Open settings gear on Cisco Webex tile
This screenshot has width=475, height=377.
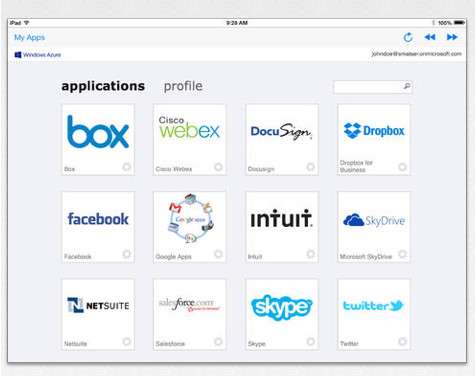pyautogui.click(x=218, y=167)
